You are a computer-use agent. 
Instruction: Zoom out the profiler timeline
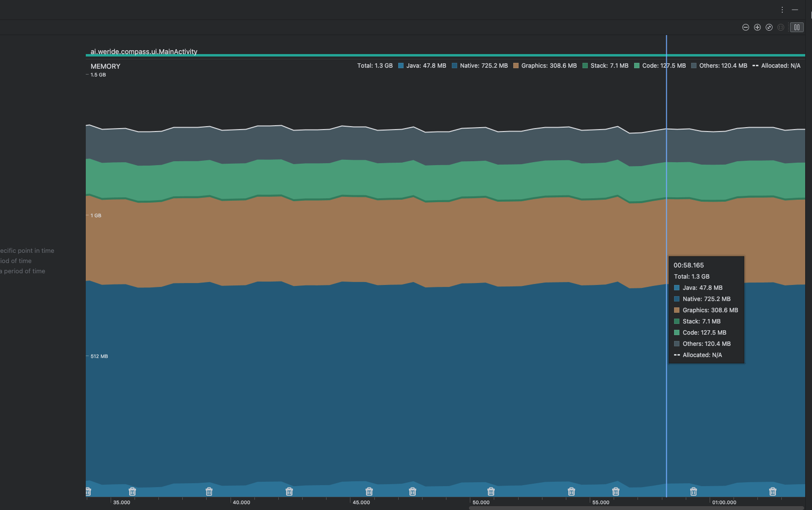pyautogui.click(x=746, y=27)
